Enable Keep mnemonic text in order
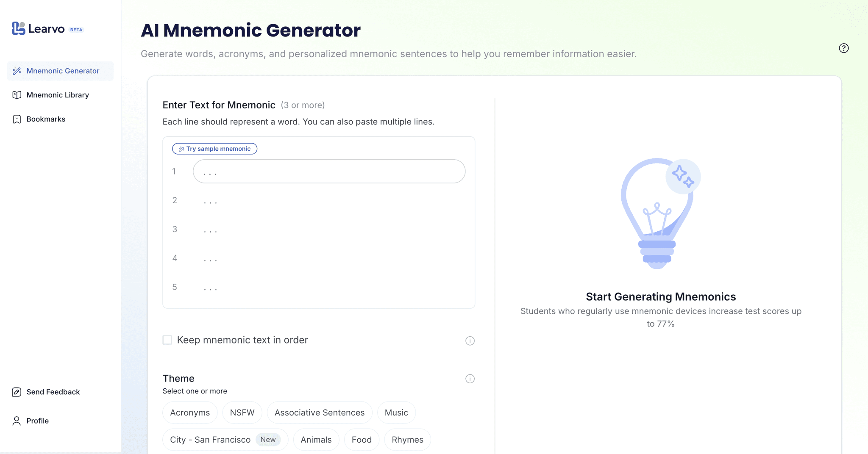Viewport: 868px width, 454px height. coord(167,340)
